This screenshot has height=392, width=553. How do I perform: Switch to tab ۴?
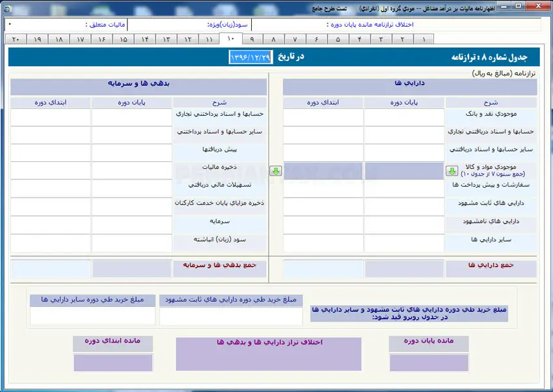[x=359, y=39]
